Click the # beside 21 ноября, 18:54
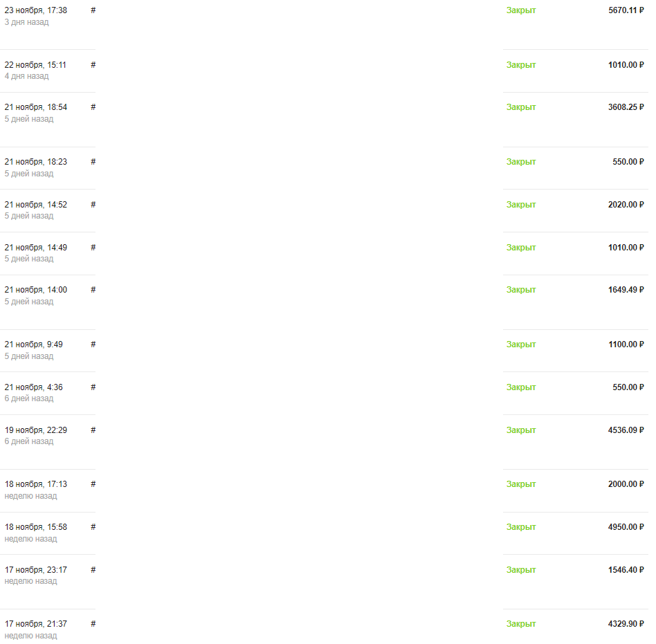This screenshot has height=644, width=656. click(x=93, y=107)
